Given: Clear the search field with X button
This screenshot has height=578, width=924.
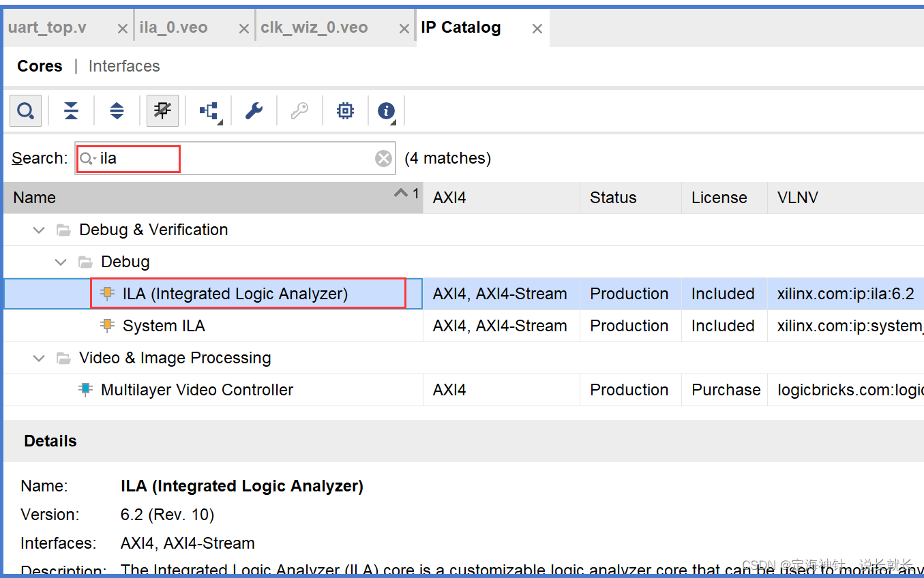Looking at the screenshot, I should pyautogui.click(x=384, y=158).
